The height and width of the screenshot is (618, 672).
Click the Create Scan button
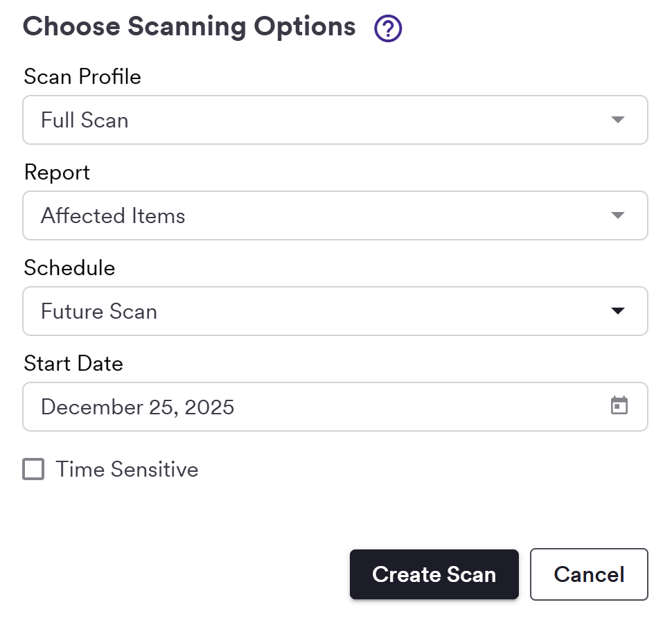(434, 574)
